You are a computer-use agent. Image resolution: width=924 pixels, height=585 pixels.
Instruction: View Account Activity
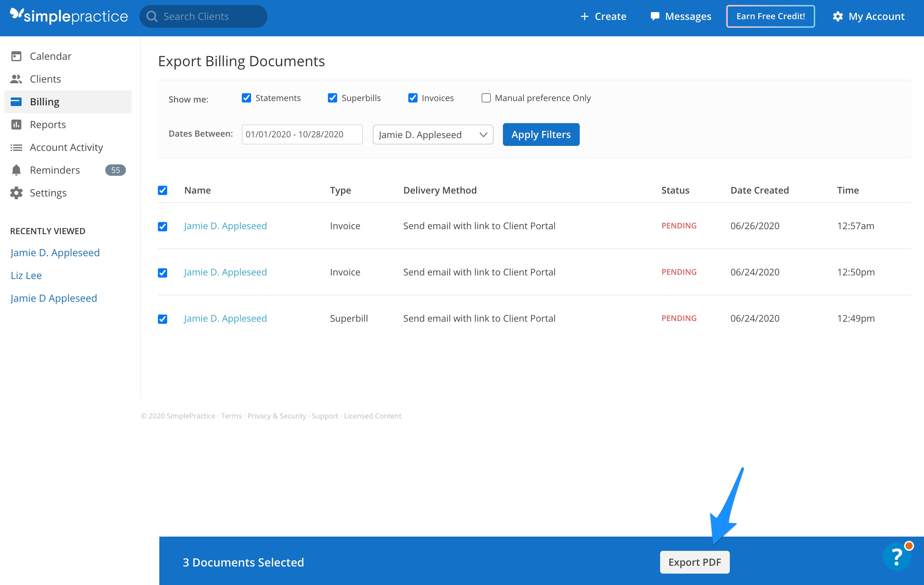[66, 147]
